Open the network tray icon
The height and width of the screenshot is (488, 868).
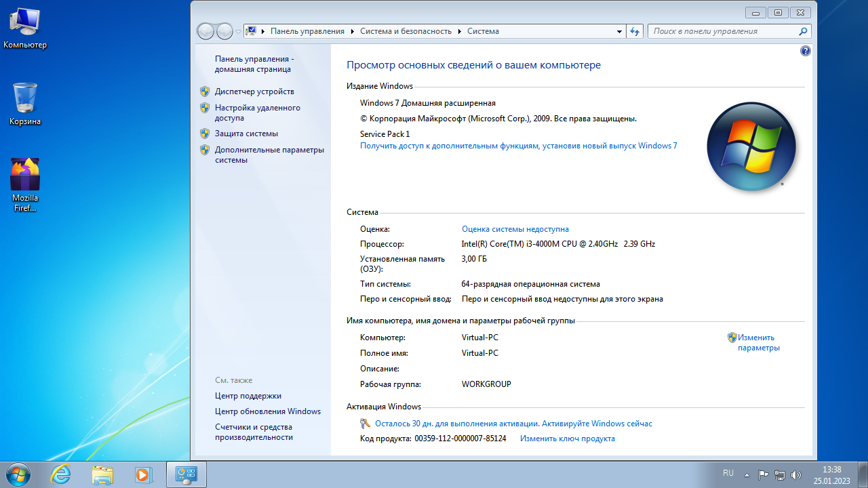(x=780, y=475)
